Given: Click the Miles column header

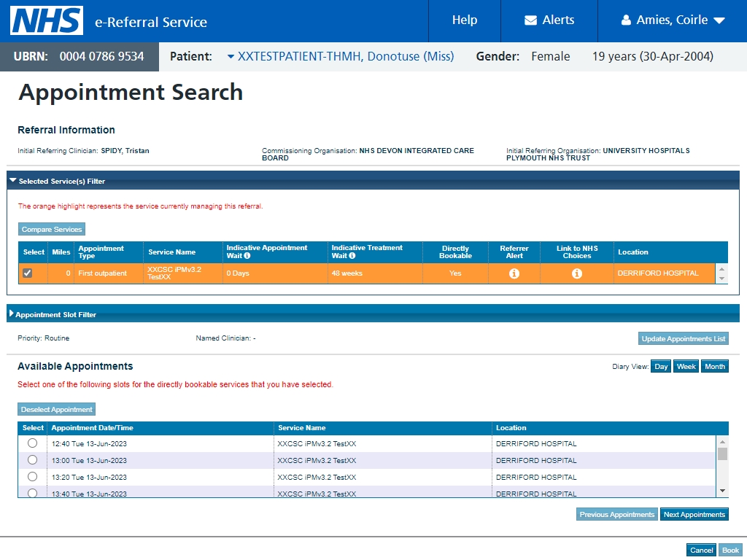Looking at the screenshot, I should coord(61,252).
